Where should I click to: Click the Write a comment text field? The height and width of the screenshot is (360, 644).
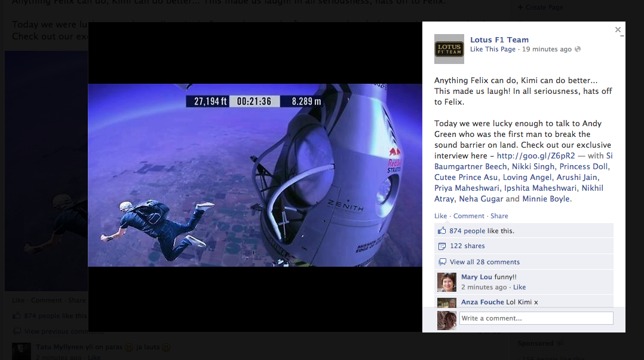click(x=536, y=318)
